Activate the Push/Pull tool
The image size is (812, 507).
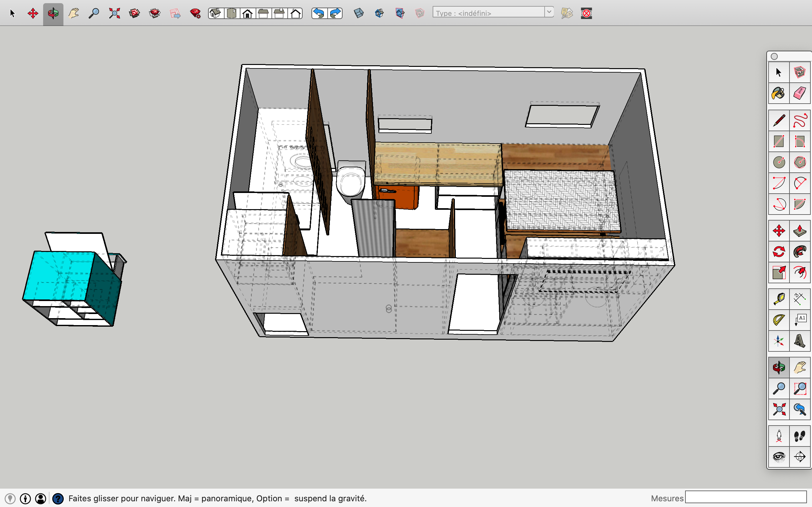pos(800,231)
